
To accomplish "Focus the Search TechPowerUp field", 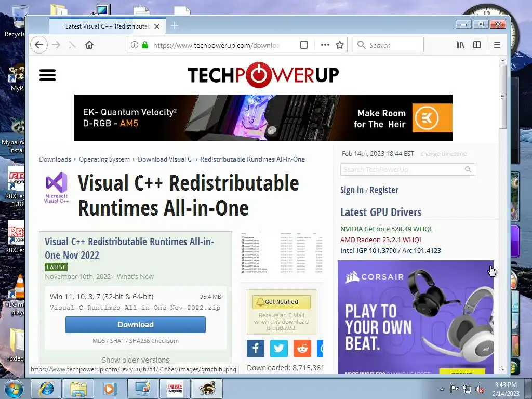I will point(407,169).
